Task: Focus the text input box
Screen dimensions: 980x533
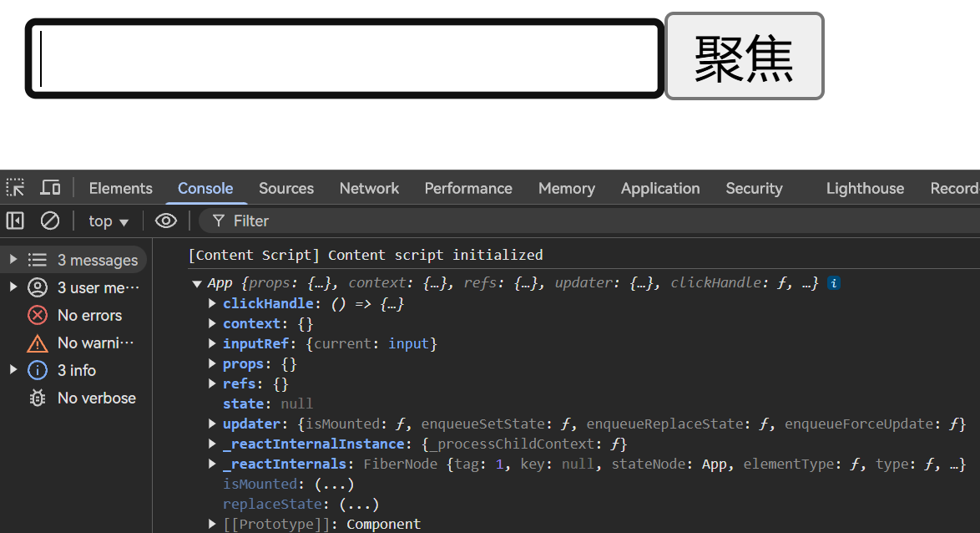Action: 345,58
